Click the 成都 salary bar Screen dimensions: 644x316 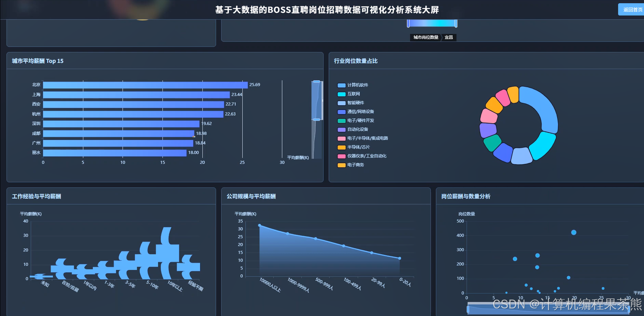pos(119,134)
